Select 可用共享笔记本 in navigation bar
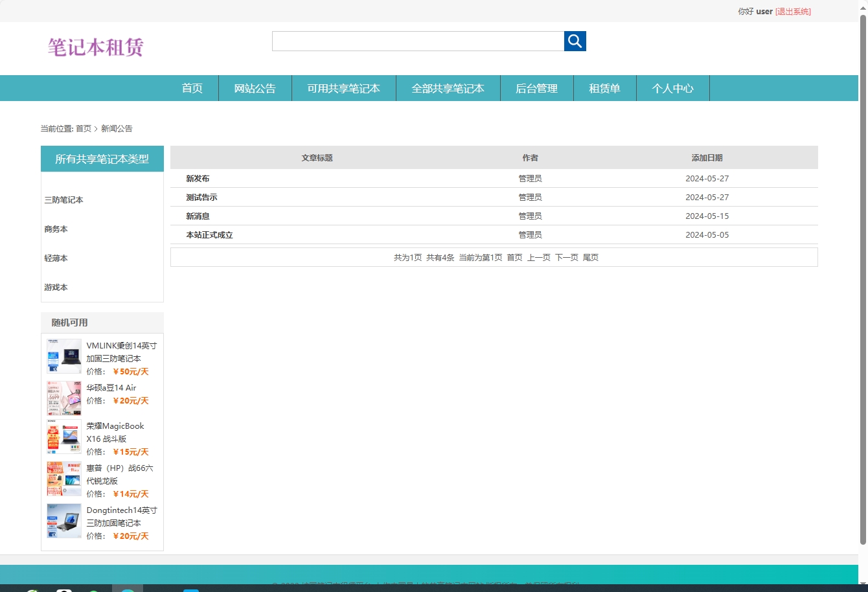 coord(343,89)
